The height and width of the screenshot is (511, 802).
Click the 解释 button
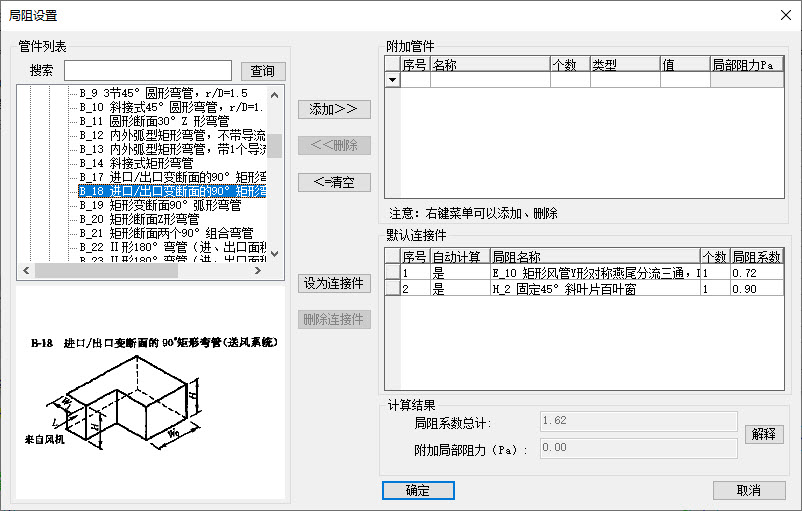[x=764, y=434]
